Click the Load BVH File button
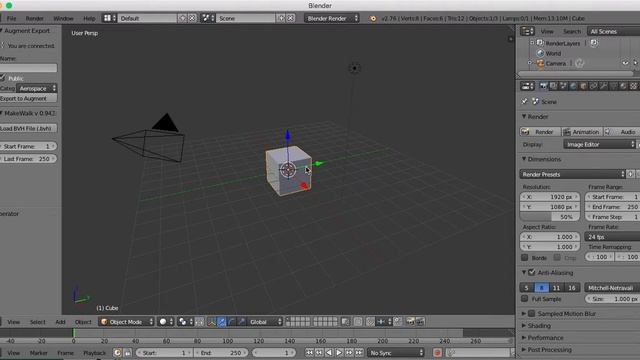 pos(28,128)
